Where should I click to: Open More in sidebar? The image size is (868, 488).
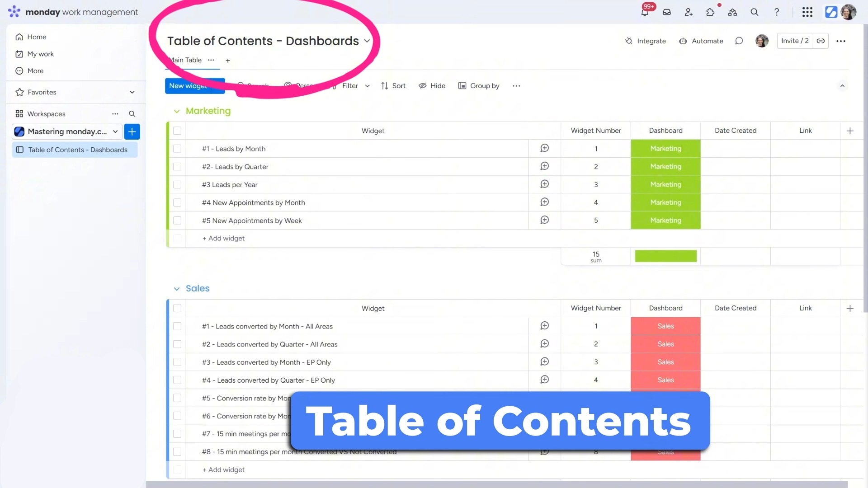[x=29, y=71]
